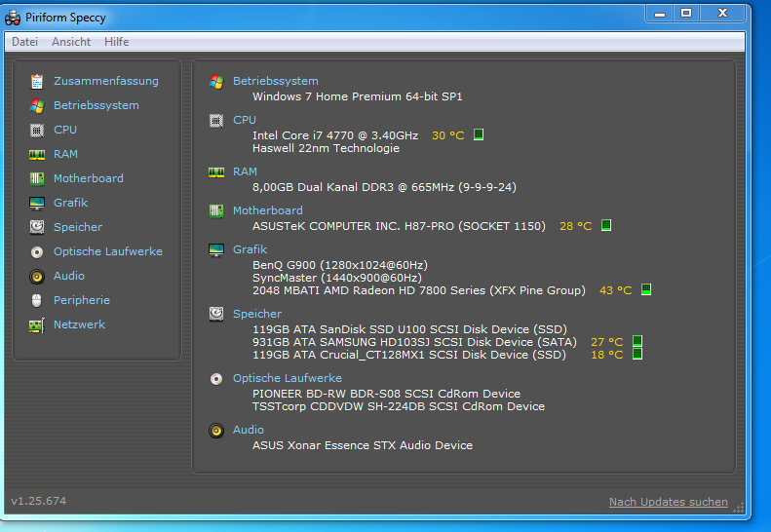Screen dimensions: 771x532
Task: Click the motherboard temperature value 28 °C
Action: (x=576, y=226)
